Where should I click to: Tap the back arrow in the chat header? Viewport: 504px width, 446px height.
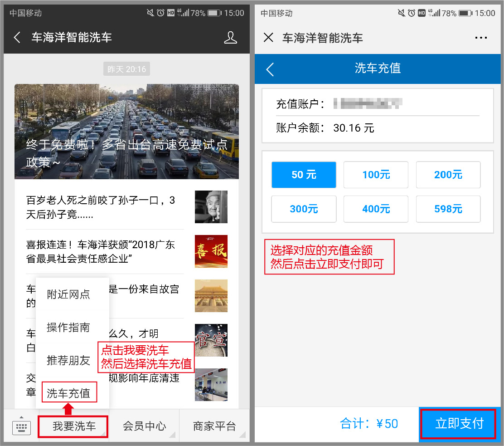(17, 37)
